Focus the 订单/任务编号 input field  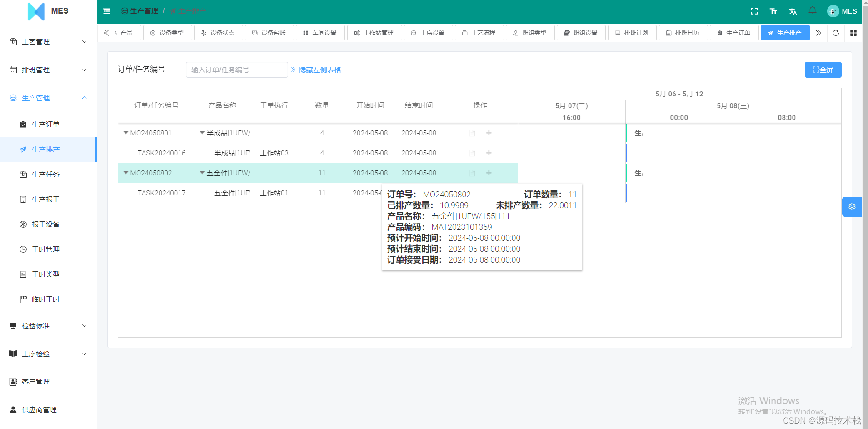point(237,70)
